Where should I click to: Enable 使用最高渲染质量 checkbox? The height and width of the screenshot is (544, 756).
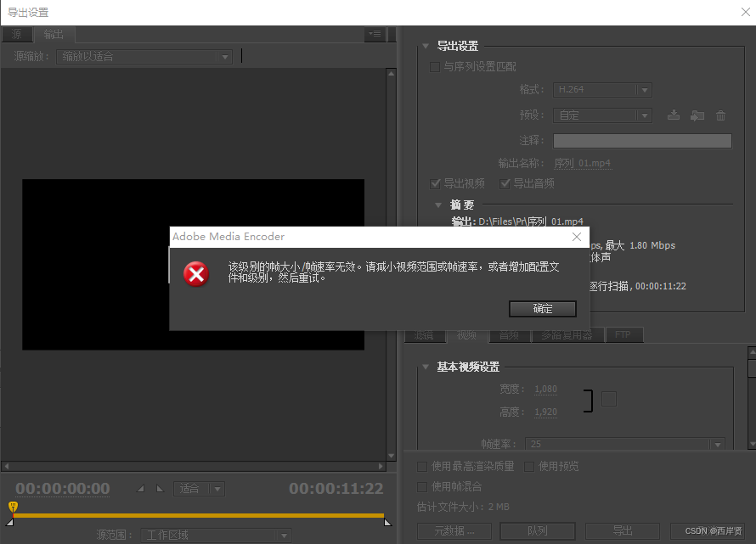(x=422, y=467)
